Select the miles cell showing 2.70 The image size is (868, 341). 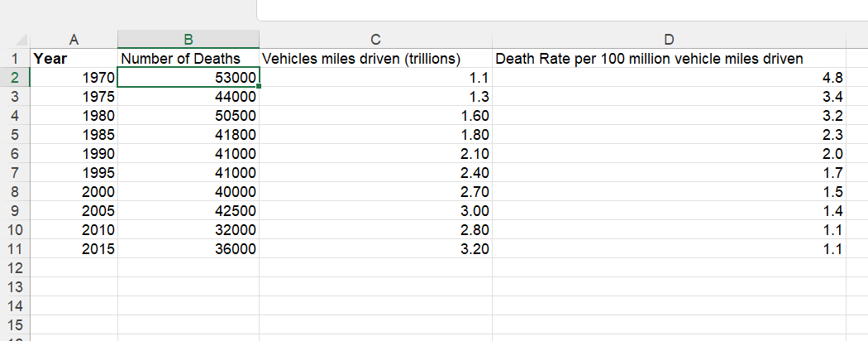375,191
